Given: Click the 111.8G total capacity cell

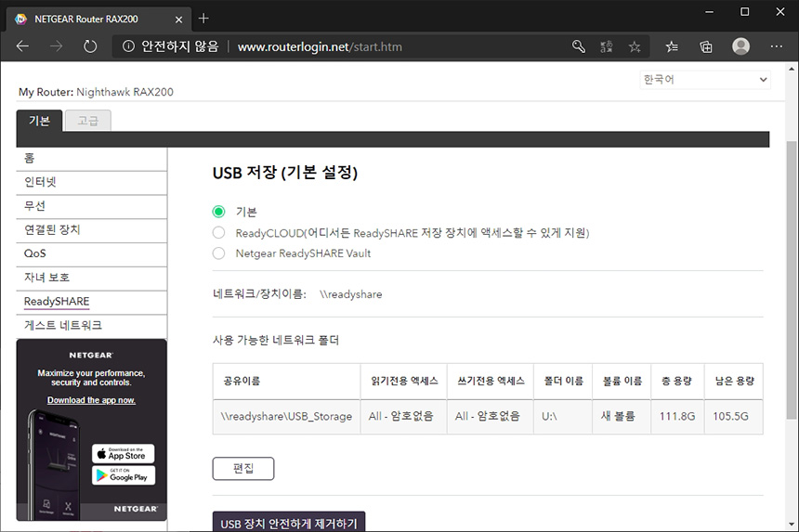Looking at the screenshot, I should (677, 417).
